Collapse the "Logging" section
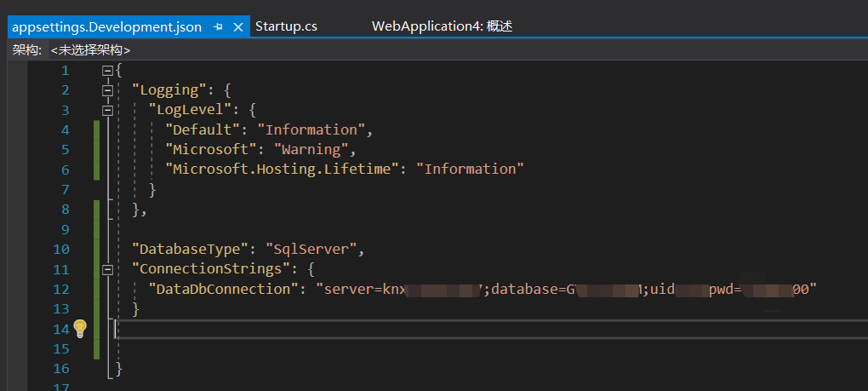The image size is (868, 391). [108, 90]
